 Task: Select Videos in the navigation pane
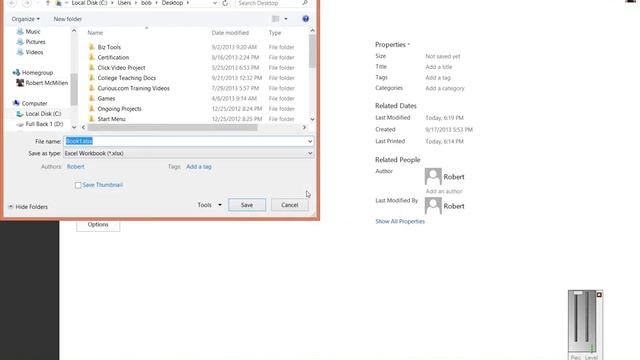tap(34, 52)
